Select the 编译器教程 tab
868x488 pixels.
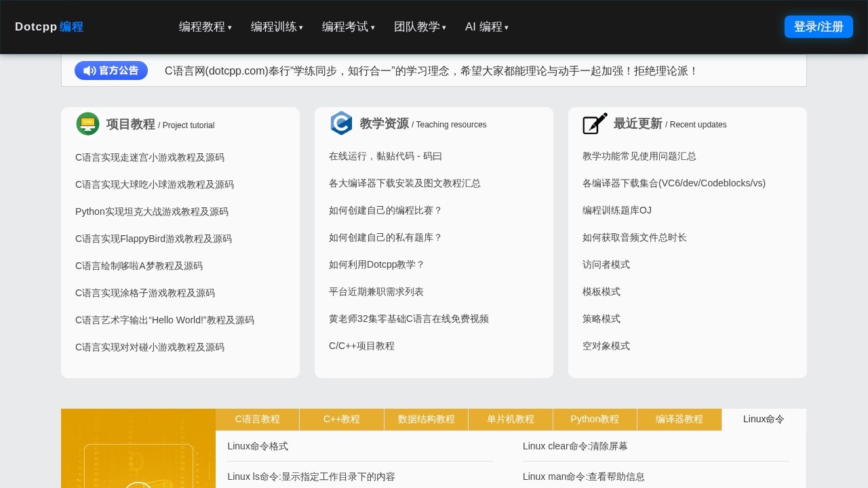(679, 419)
